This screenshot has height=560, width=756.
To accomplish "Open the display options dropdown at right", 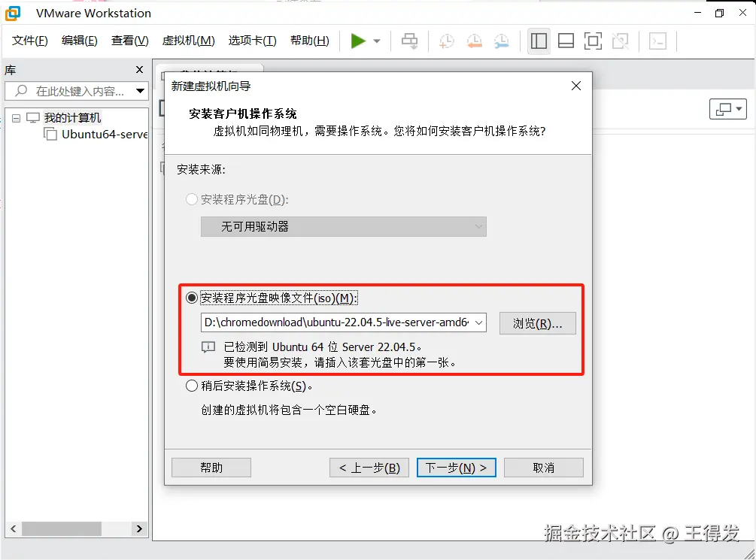I will tap(728, 109).
